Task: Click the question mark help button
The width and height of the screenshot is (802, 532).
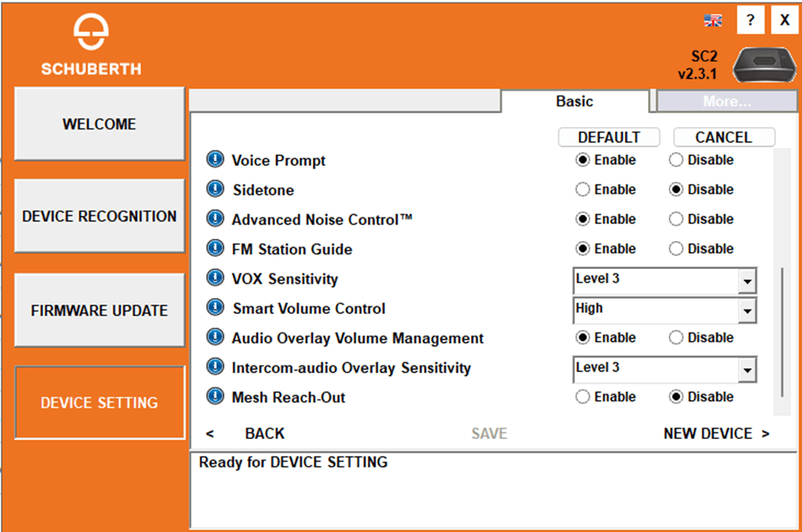Action: coord(750,21)
